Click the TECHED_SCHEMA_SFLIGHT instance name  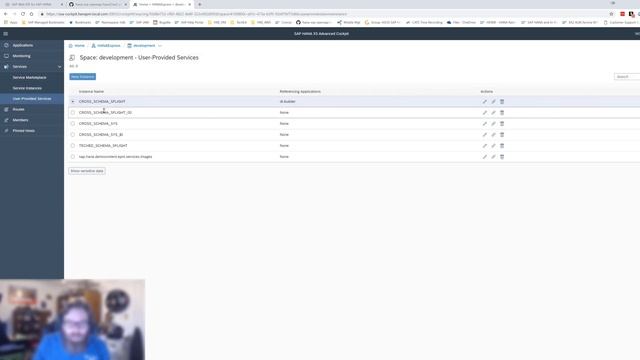(x=103, y=146)
